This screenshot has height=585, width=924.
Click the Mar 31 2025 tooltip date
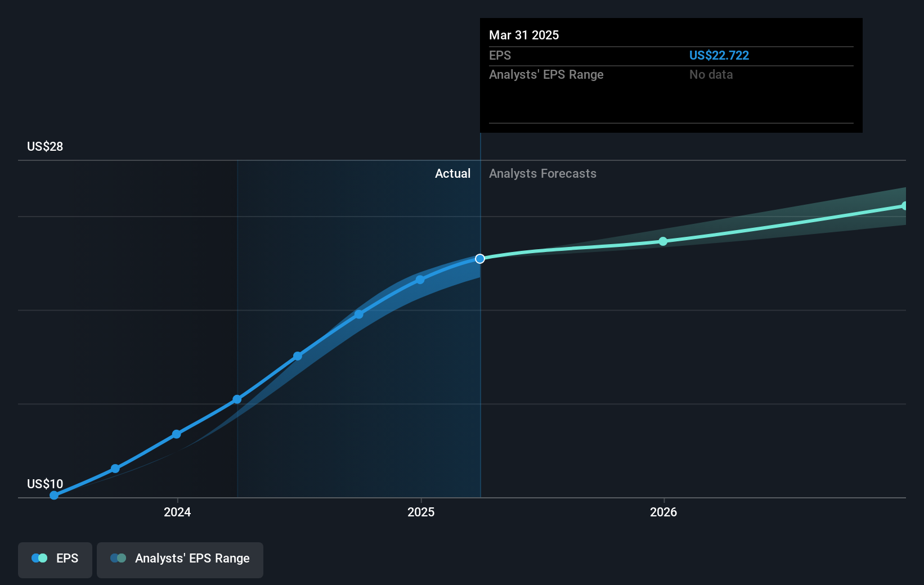pyautogui.click(x=524, y=35)
